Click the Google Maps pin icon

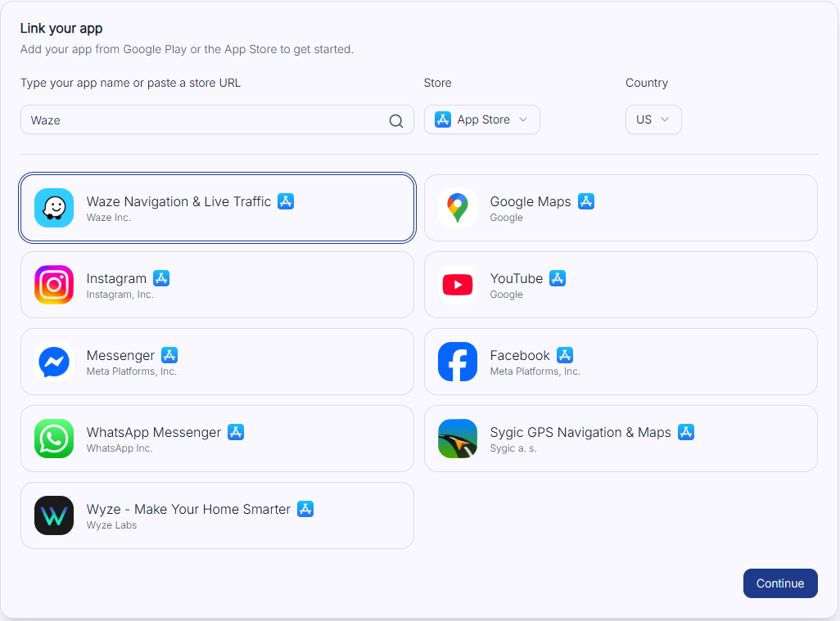click(458, 208)
